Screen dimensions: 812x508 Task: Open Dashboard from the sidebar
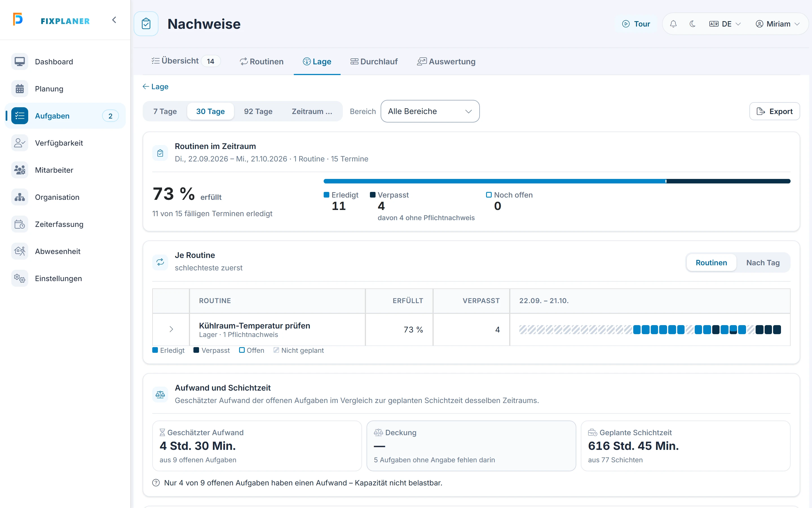[x=65, y=62]
